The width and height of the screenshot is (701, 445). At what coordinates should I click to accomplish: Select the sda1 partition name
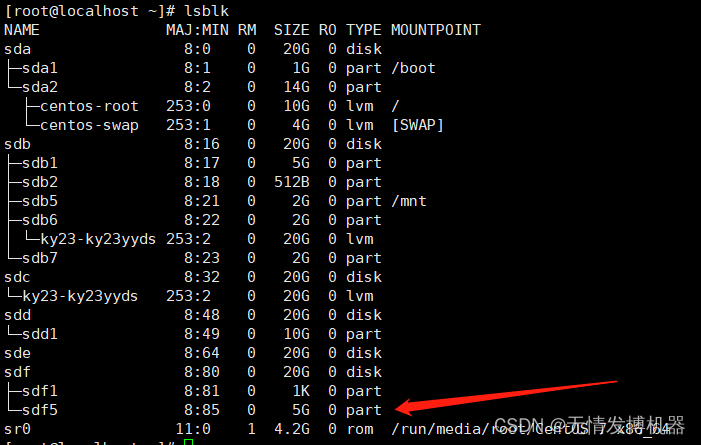click(40, 68)
